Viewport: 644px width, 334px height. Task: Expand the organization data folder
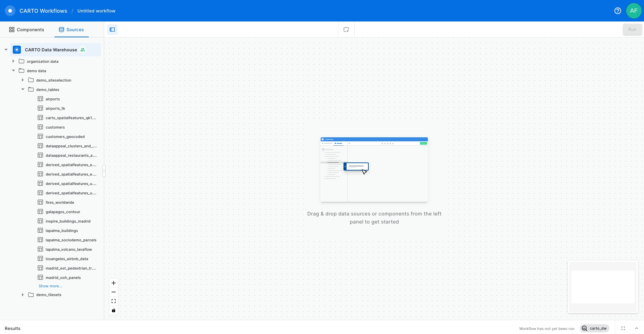[x=13, y=61]
